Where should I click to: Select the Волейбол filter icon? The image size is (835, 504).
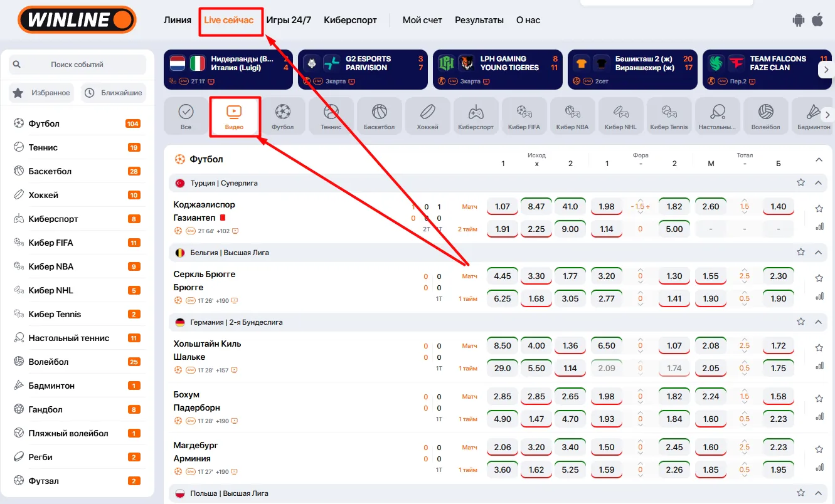point(765,117)
